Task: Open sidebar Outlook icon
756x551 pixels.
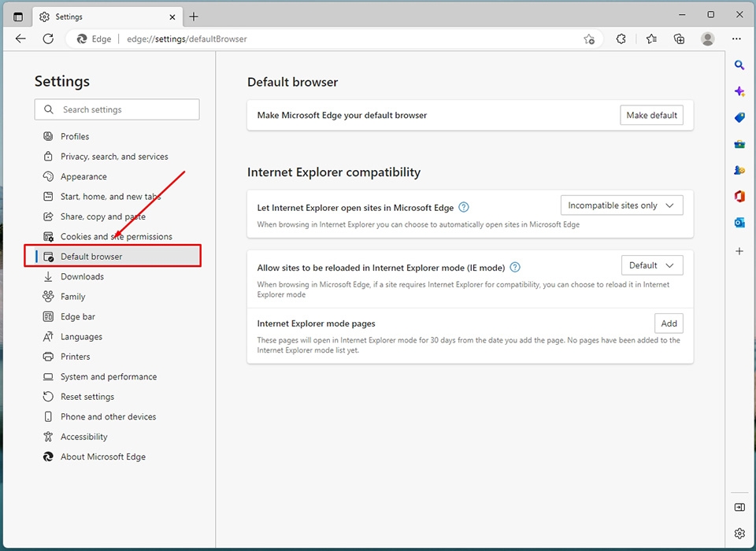Action: click(739, 222)
